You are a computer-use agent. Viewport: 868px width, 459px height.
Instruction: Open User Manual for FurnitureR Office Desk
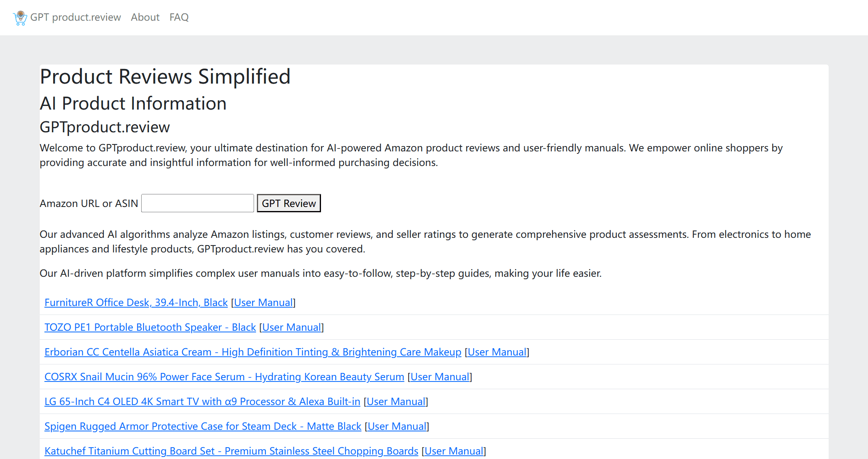pyautogui.click(x=263, y=303)
